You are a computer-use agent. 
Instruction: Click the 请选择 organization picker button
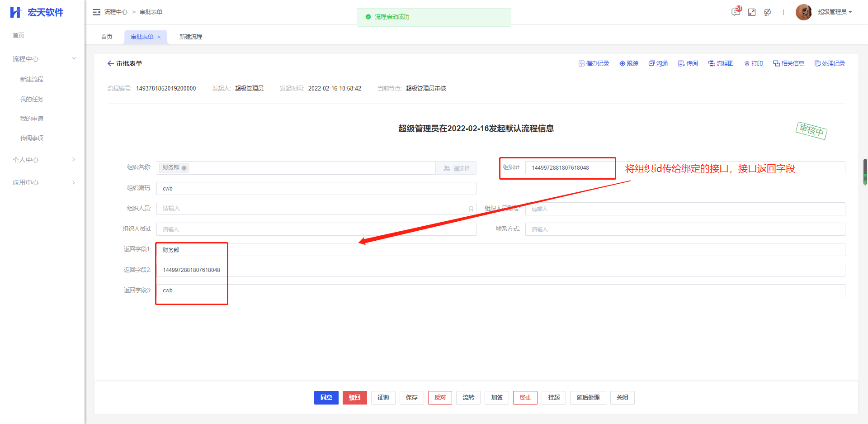456,168
